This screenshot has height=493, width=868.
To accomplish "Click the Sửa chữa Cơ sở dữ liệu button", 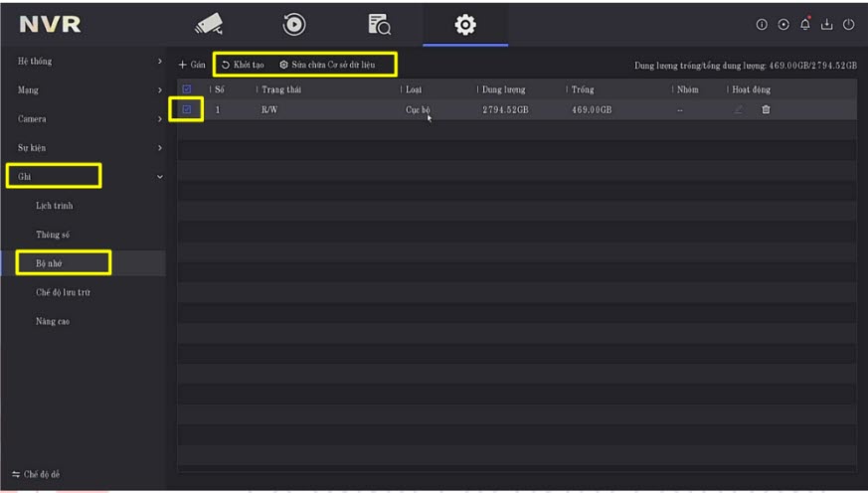I will pyautogui.click(x=327, y=65).
